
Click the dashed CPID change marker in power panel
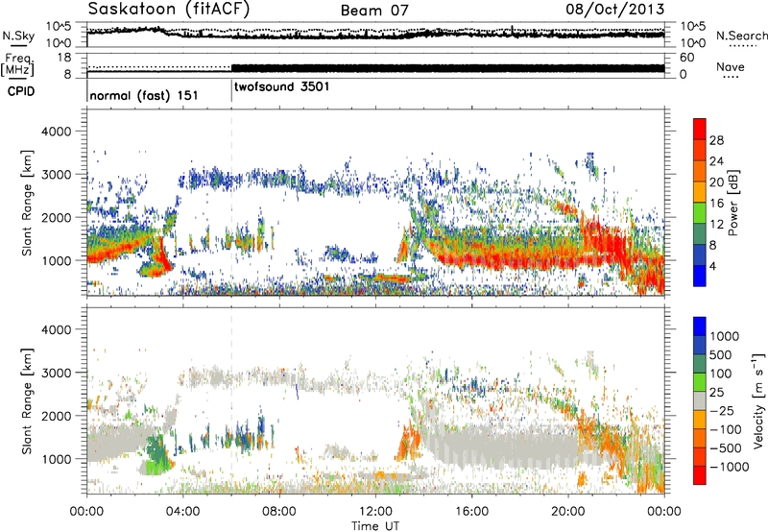pyautogui.click(x=231, y=203)
